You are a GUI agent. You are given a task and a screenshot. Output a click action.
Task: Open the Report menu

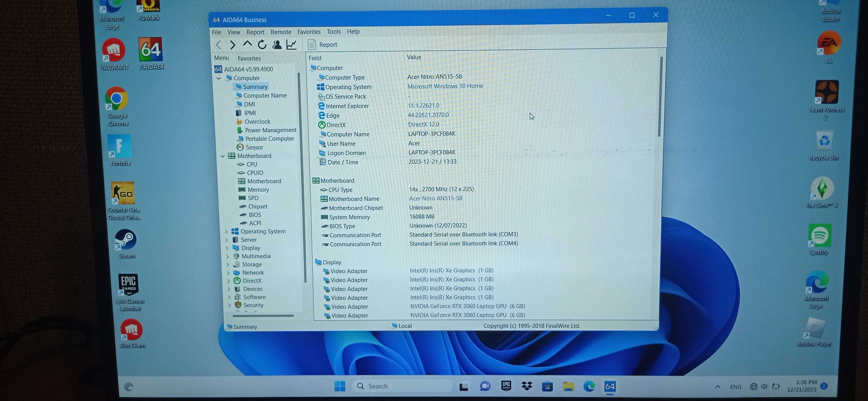pyautogui.click(x=255, y=32)
